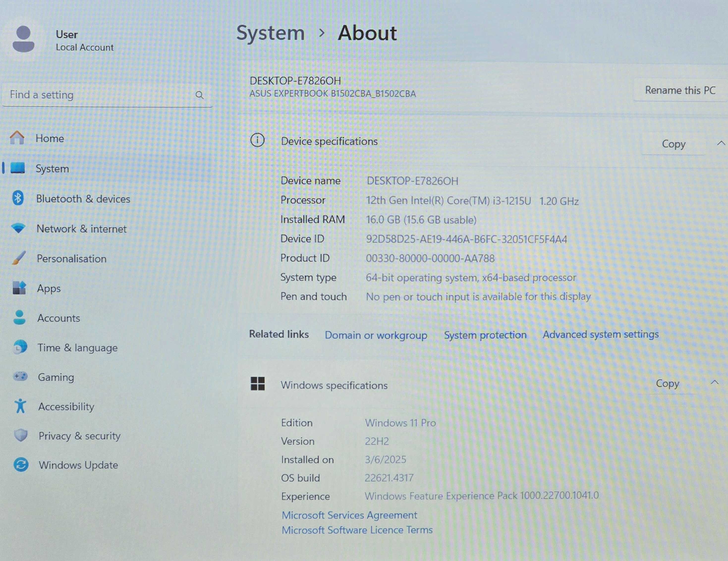
Task: Click the Installed RAM value 16.0 GB
Action: pos(421,220)
